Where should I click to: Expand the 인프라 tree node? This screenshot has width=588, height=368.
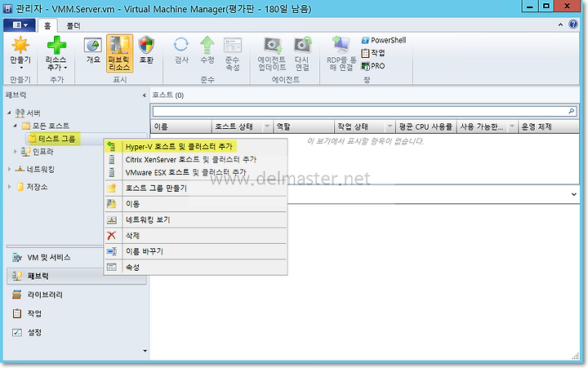pyautogui.click(x=16, y=152)
